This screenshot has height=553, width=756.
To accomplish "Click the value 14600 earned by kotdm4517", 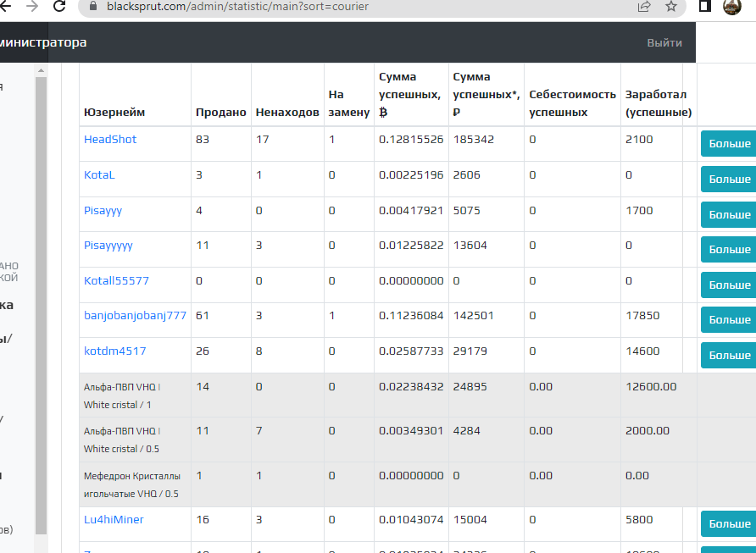I will (x=642, y=351).
